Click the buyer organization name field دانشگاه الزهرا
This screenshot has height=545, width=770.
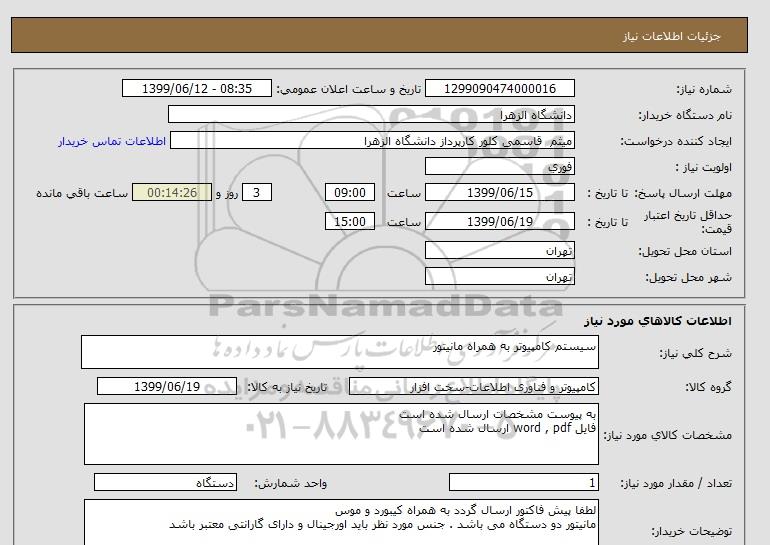371,114
